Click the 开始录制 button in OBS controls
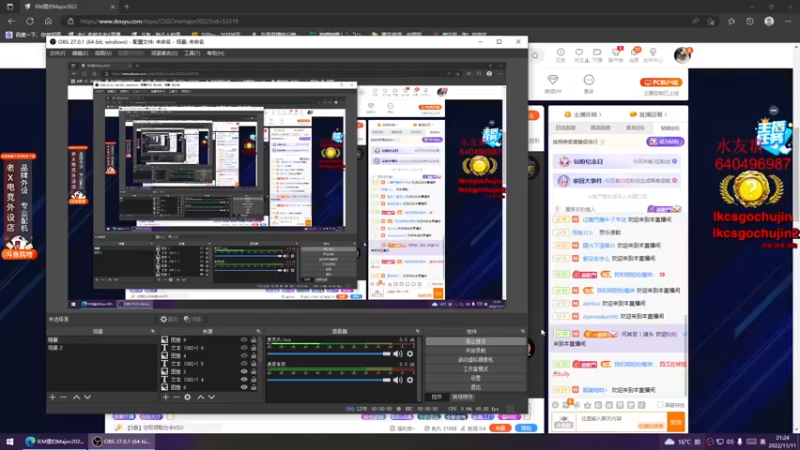This screenshot has width=800, height=450. pyautogui.click(x=476, y=351)
